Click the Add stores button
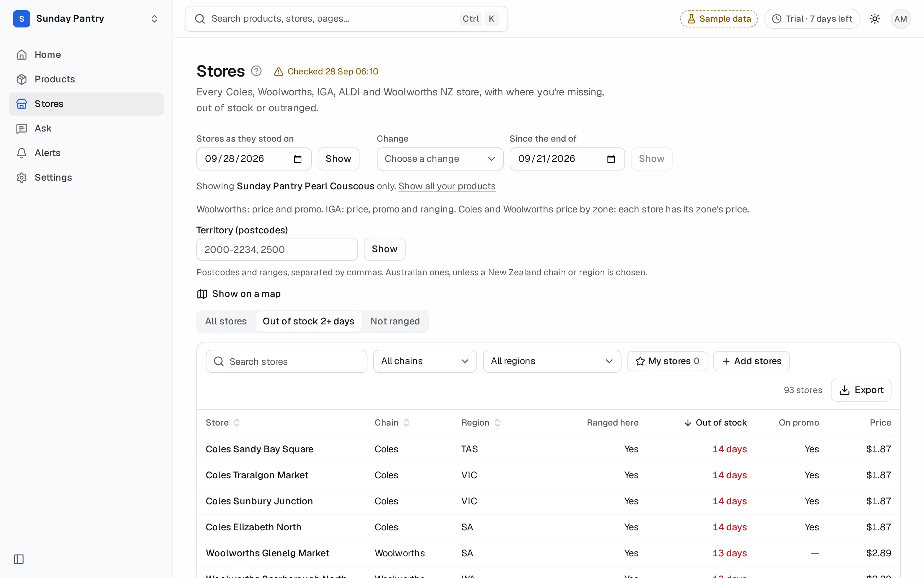Image resolution: width=924 pixels, height=578 pixels. click(x=751, y=361)
